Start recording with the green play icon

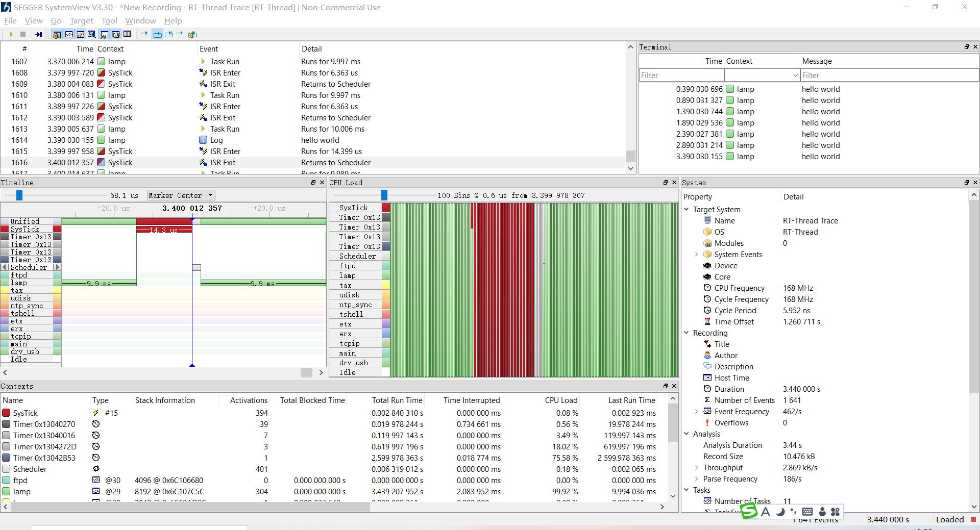(x=11, y=34)
